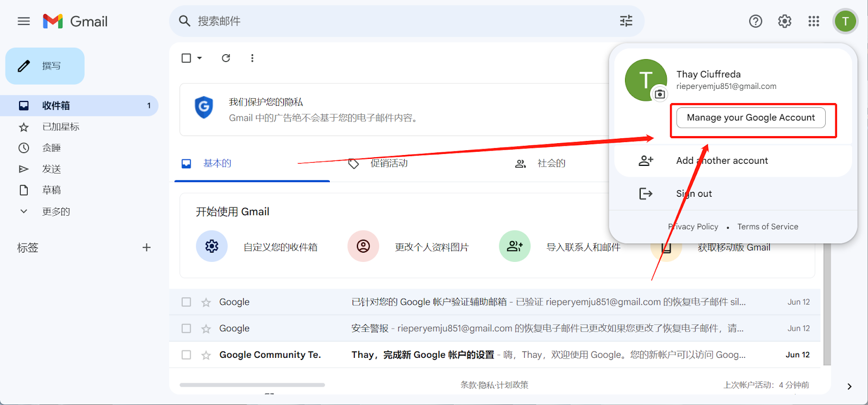Click the side panel arrow at bottom right
Screen dimensions: 868x405
coord(850,387)
